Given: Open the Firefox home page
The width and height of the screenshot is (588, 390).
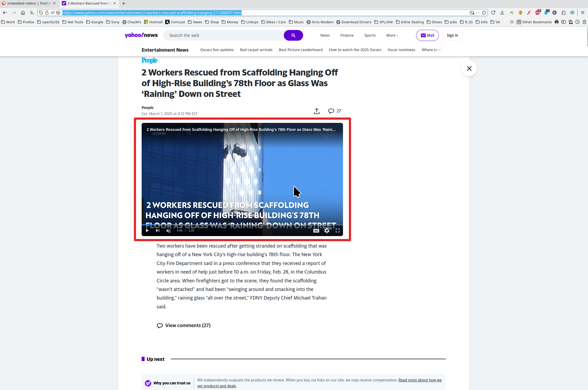Looking at the screenshot, I should [23, 13].
